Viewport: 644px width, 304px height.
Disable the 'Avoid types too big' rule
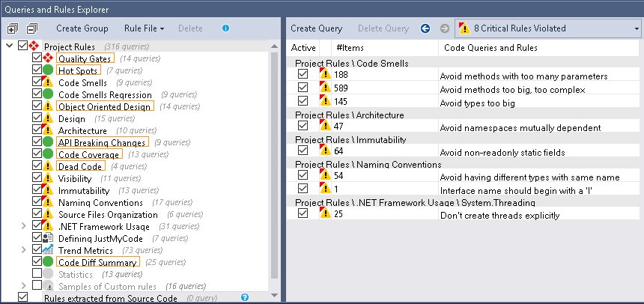click(x=303, y=100)
